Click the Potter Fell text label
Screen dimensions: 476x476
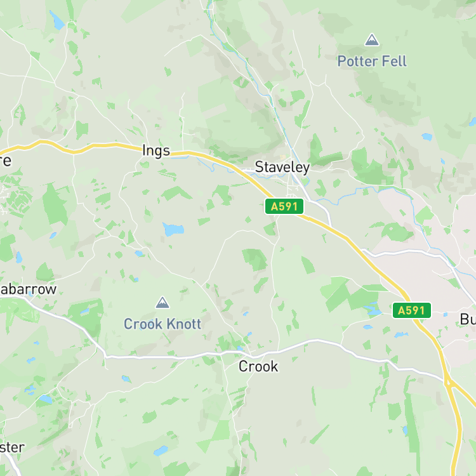(x=372, y=62)
